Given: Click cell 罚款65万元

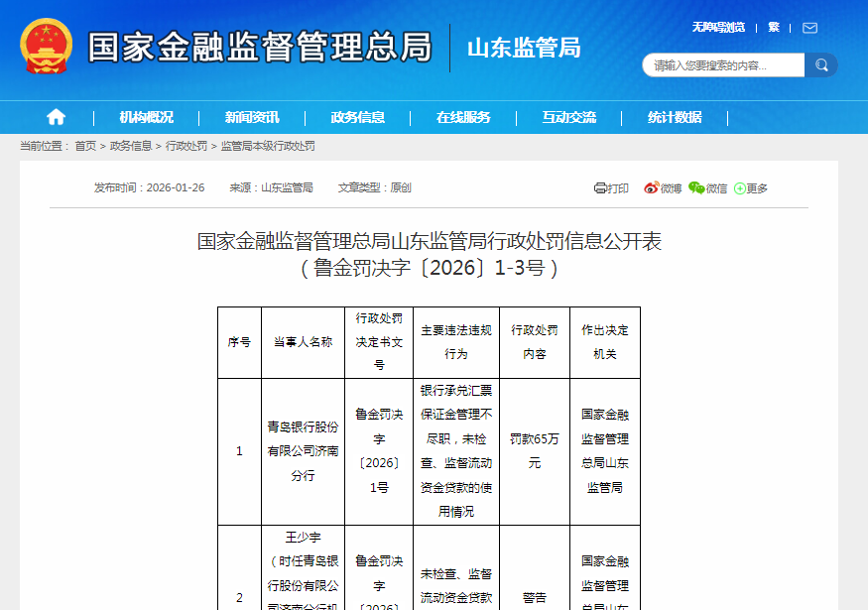Looking at the screenshot, I should pos(535,451).
